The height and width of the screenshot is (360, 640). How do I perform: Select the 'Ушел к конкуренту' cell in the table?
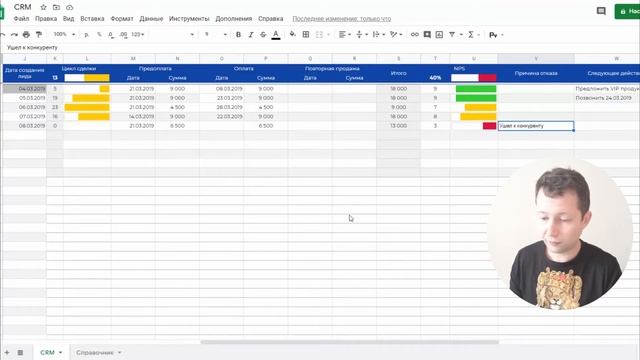click(x=536, y=126)
